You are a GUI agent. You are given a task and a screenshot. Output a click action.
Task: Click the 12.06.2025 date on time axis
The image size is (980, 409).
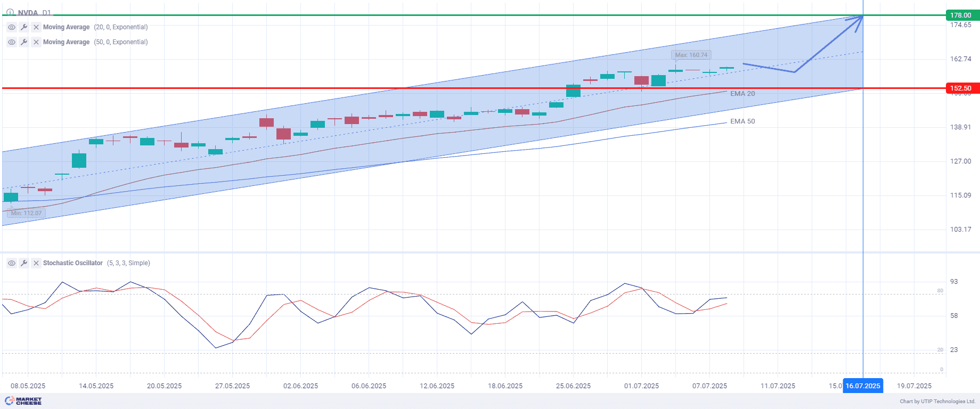pos(437,386)
